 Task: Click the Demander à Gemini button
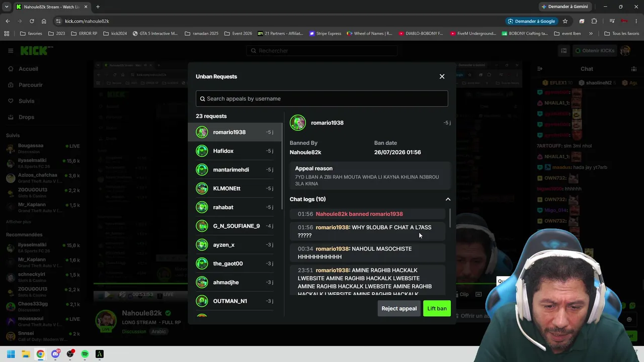coord(564,7)
